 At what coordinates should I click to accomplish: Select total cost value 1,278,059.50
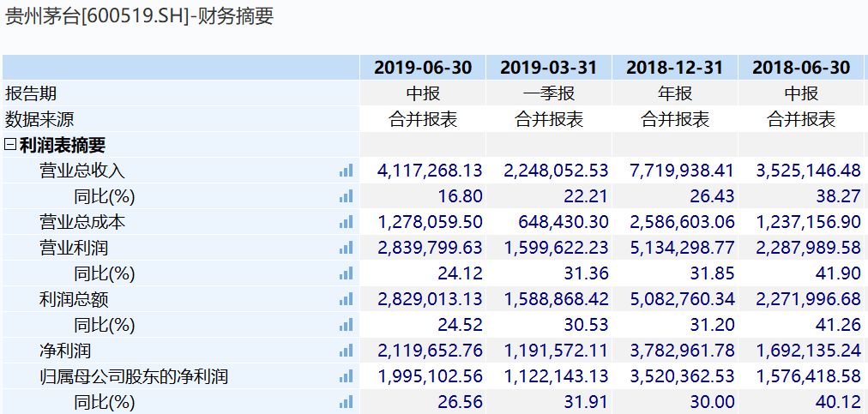[x=430, y=222]
